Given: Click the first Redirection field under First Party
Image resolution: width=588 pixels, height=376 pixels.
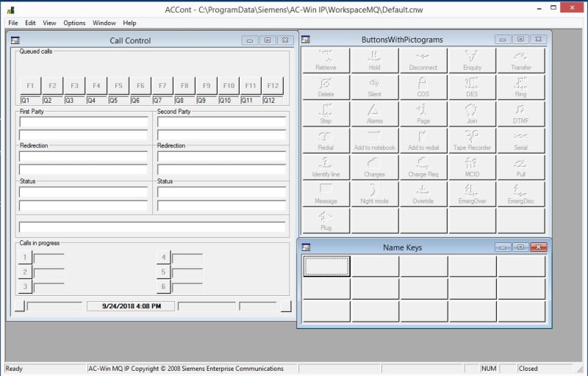Looking at the screenshot, I should pos(84,156).
